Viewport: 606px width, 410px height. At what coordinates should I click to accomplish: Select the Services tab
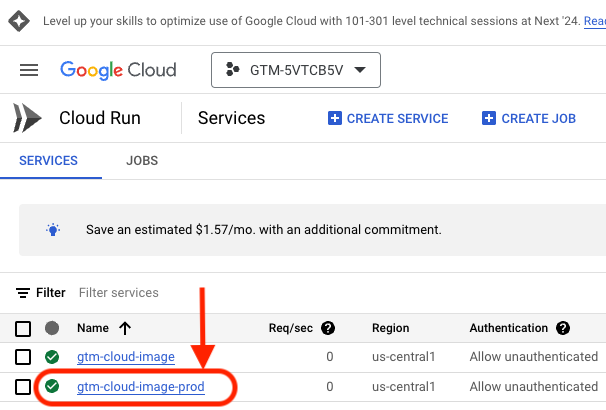49,160
